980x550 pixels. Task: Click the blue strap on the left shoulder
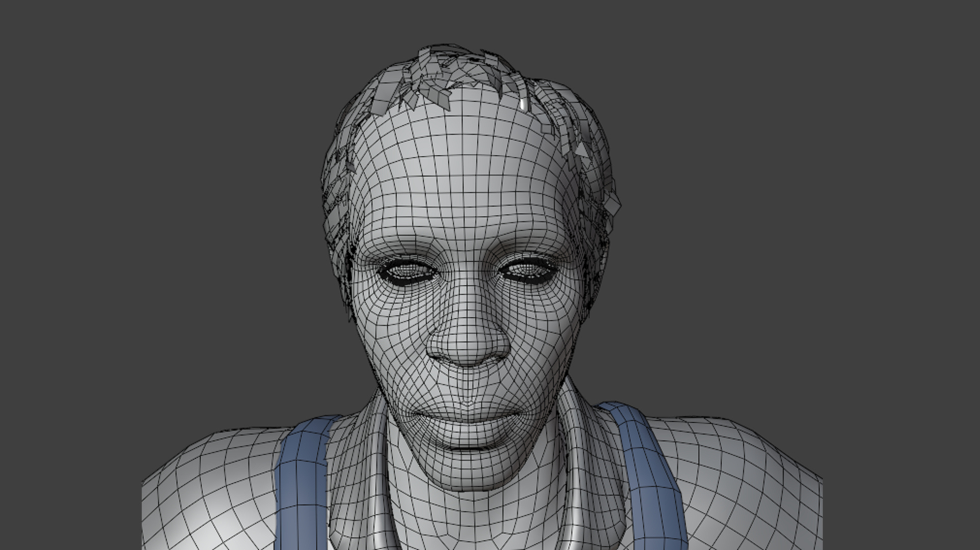(x=302, y=484)
